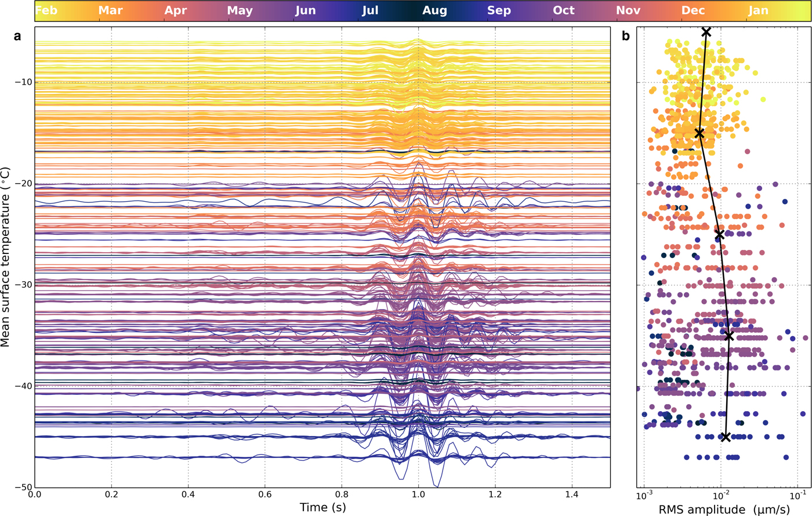Click the topmost X marker in panel b
This screenshot has width=812, height=516.
pos(706,32)
